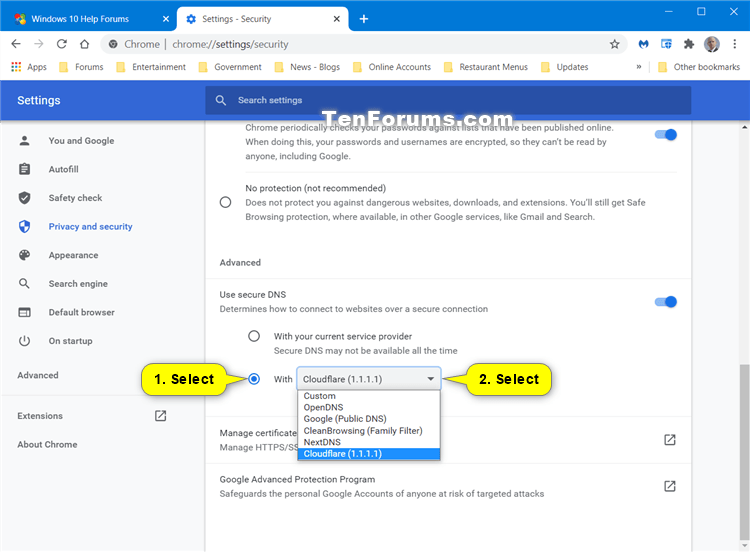This screenshot has width=750, height=552.
Task: Choose NextDNS from the DNS list
Action: pyautogui.click(x=368, y=442)
